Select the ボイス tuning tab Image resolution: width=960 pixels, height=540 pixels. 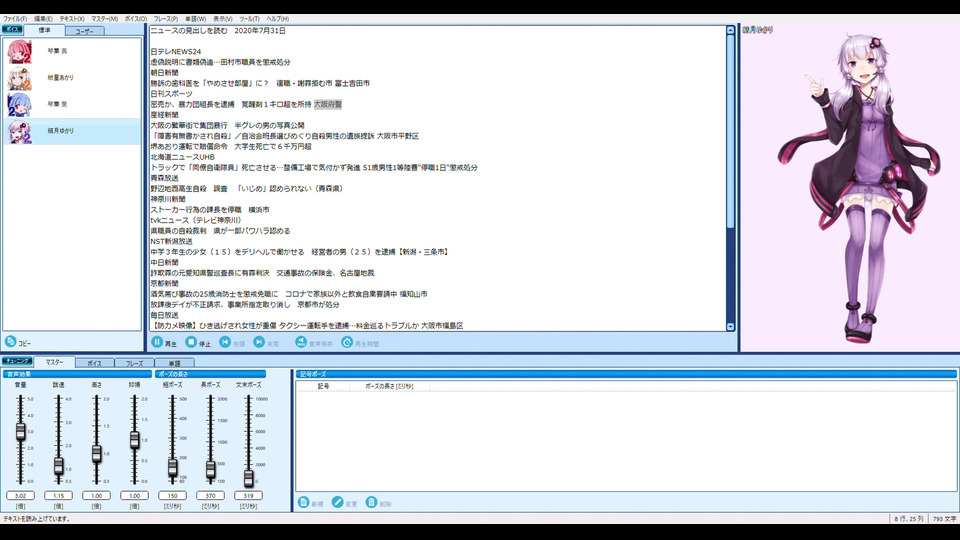tap(94, 363)
